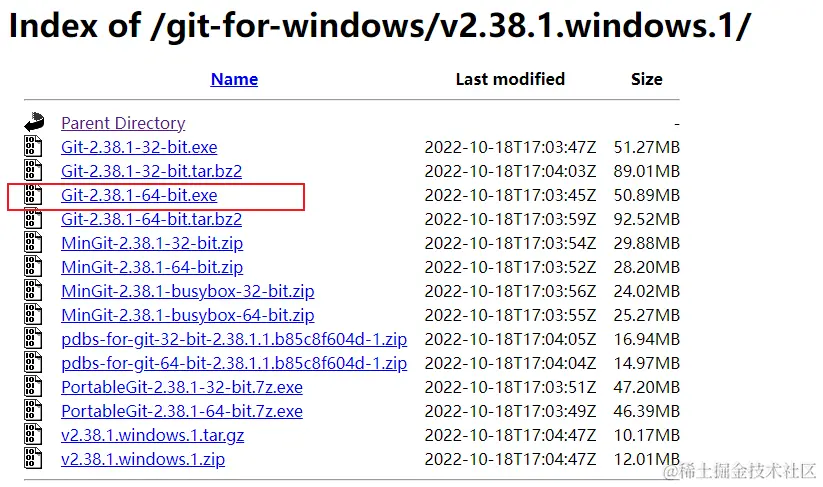The height and width of the screenshot is (487, 823).
Task: Click timestamp 2022-10-18T17:03:55Z
Action: pyautogui.click(x=510, y=315)
